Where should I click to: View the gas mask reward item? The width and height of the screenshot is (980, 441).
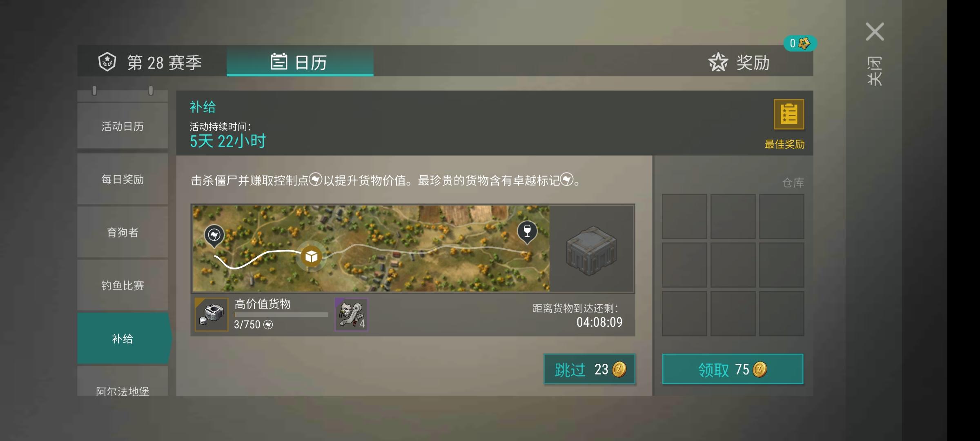click(352, 314)
